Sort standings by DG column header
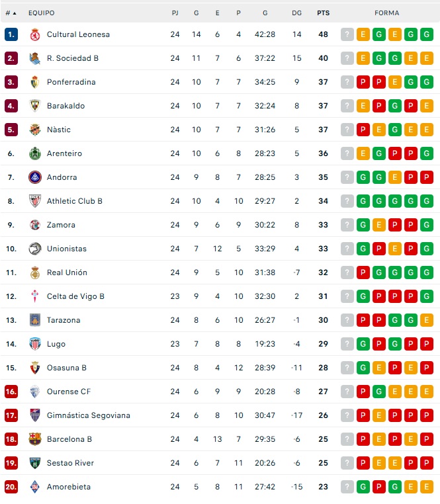440x504 pixels. [x=296, y=13]
